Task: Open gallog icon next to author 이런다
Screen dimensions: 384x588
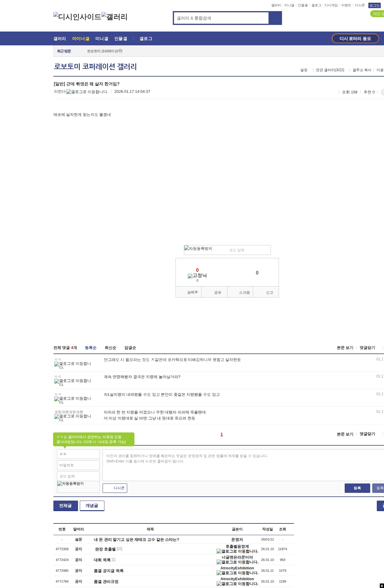Action: [x=87, y=92]
